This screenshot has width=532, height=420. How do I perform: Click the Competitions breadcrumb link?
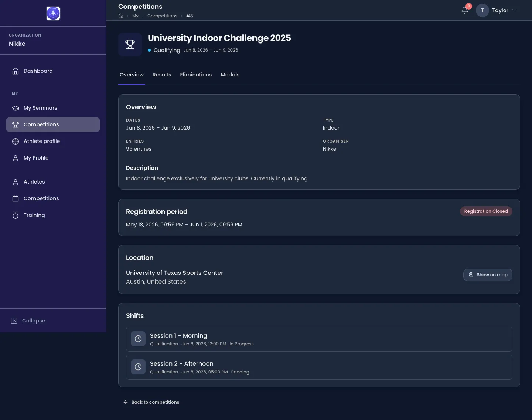[162, 16]
